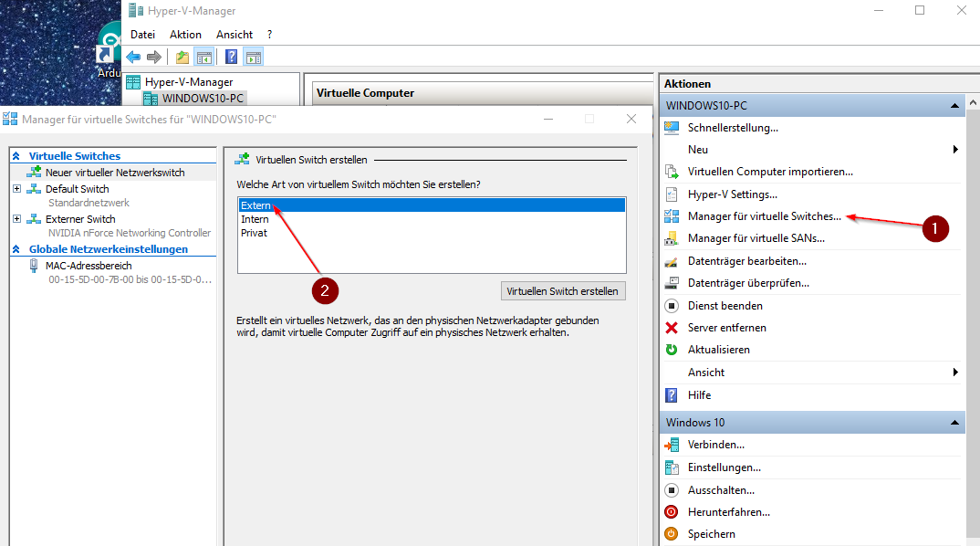Click the Ausschalten icon
980x546 pixels.
coord(672,490)
